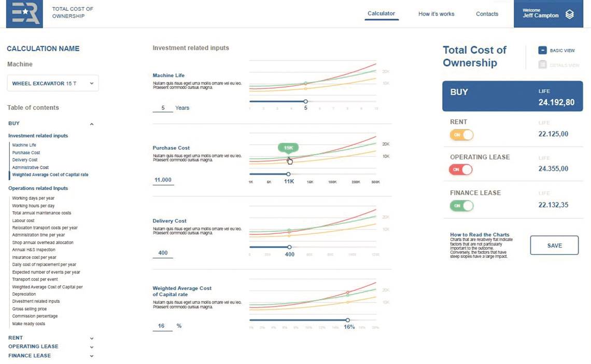Jump to Delivery Cost in contents
Viewport: 591px width, 364px height.
pyautogui.click(x=25, y=159)
